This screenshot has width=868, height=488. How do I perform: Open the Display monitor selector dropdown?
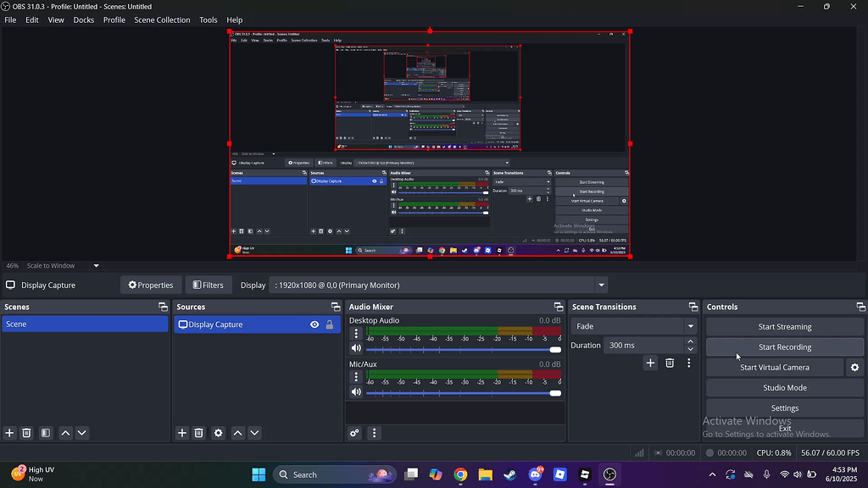pos(599,285)
